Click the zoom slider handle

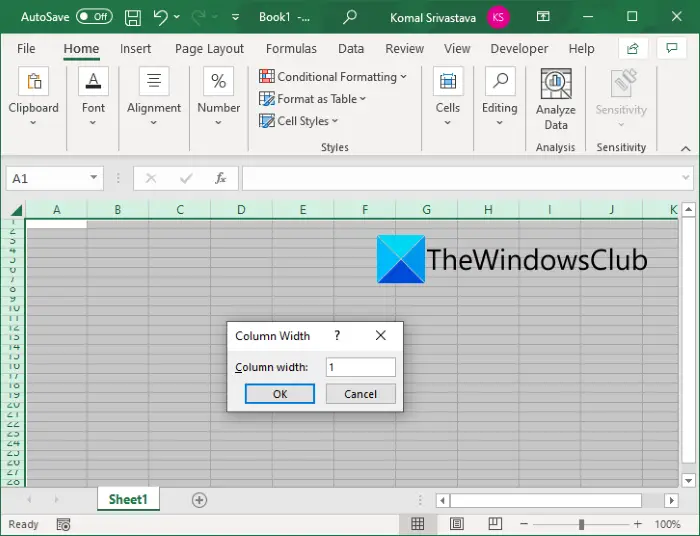pos(581,524)
